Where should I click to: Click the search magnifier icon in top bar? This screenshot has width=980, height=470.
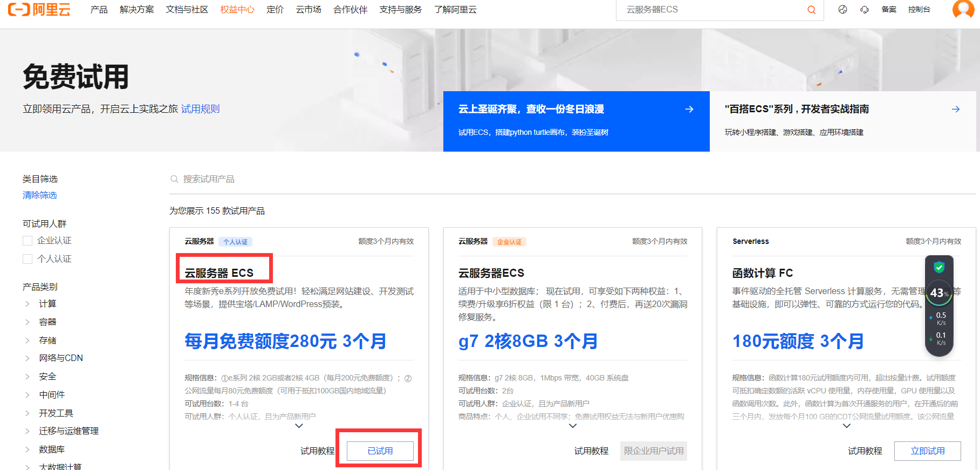811,10
